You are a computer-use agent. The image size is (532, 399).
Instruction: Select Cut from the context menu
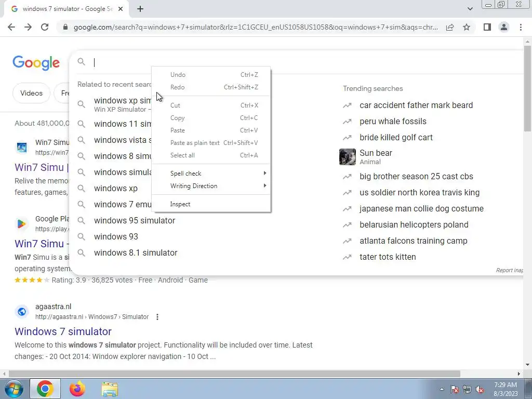[211, 105]
